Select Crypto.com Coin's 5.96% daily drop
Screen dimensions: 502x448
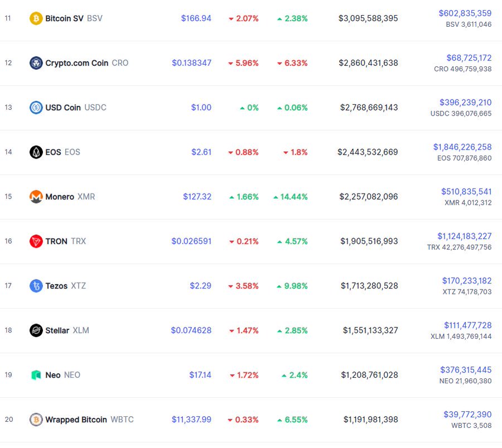[243, 63]
